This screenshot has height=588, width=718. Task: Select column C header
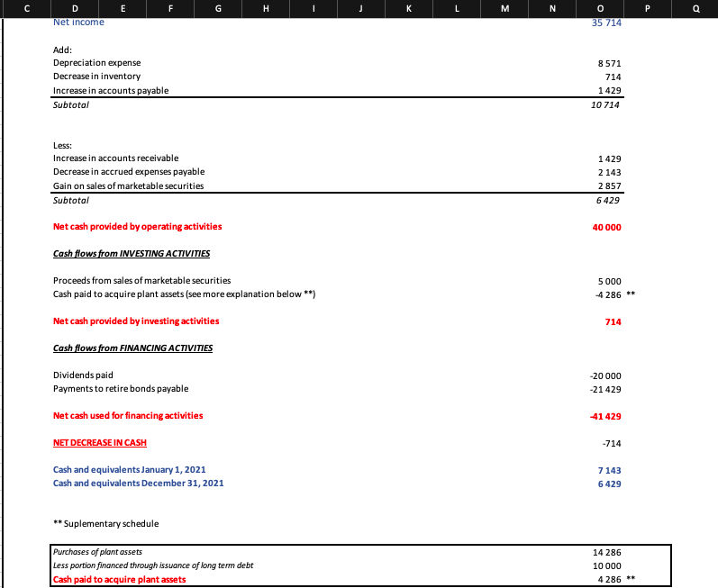click(26, 9)
